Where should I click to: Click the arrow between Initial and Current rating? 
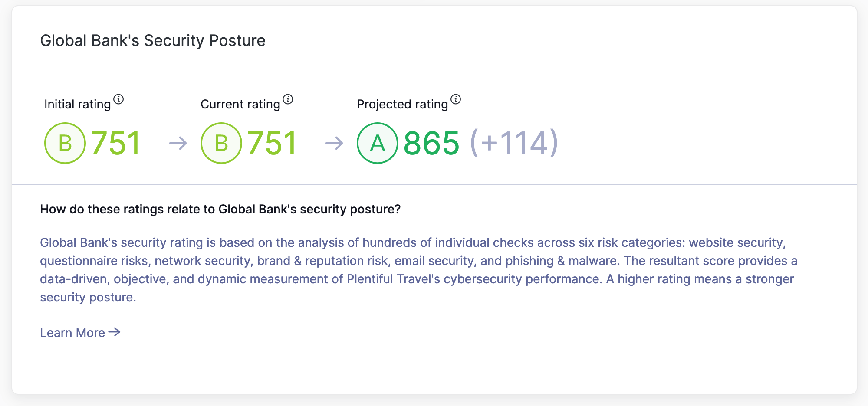(178, 143)
